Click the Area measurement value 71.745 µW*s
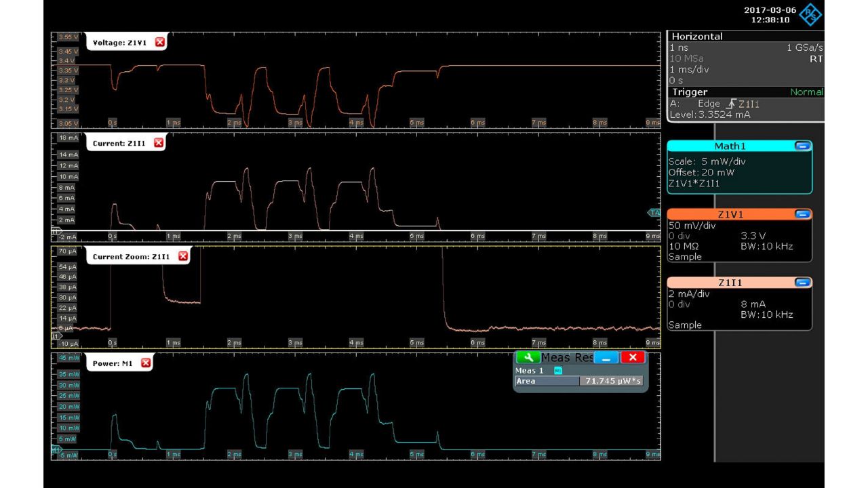 coord(612,381)
